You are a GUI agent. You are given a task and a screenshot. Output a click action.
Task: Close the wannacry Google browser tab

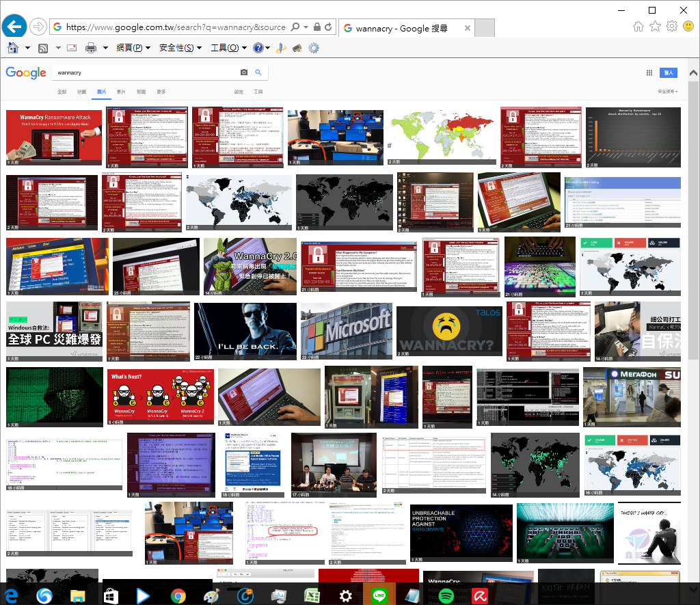coord(467,28)
